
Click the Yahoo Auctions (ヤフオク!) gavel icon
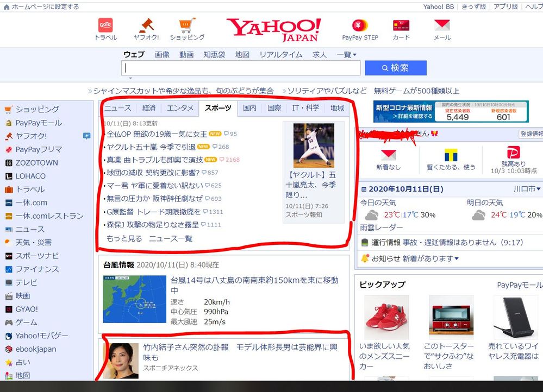pyautogui.click(x=146, y=26)
